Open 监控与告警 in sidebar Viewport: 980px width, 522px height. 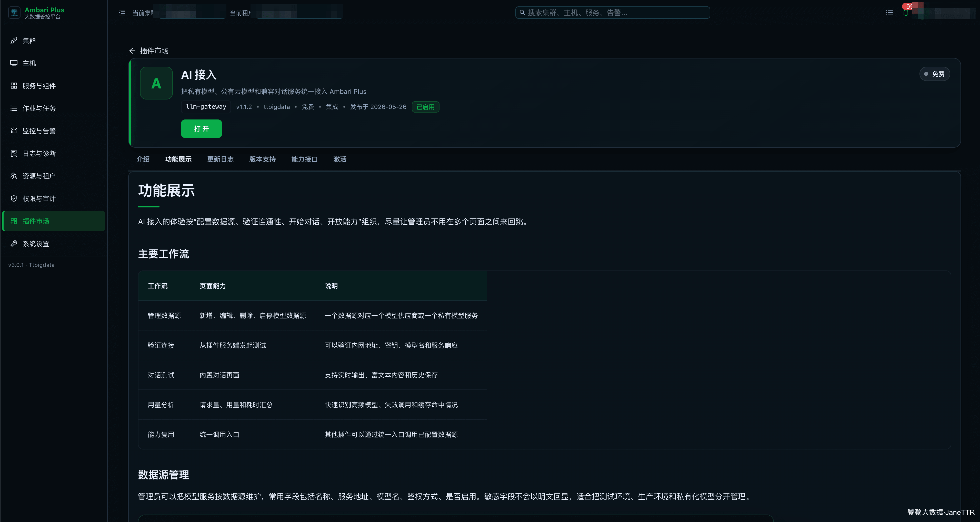pos(54,131)
